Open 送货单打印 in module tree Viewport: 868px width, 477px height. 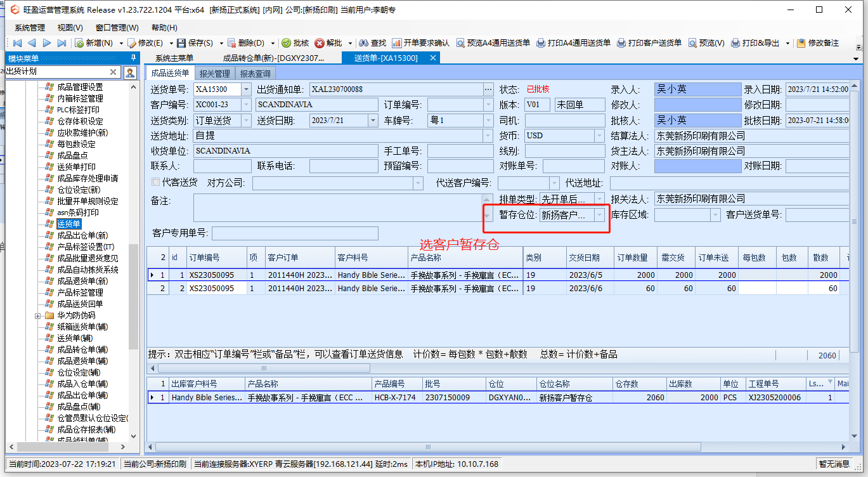(x=77, y=167)
